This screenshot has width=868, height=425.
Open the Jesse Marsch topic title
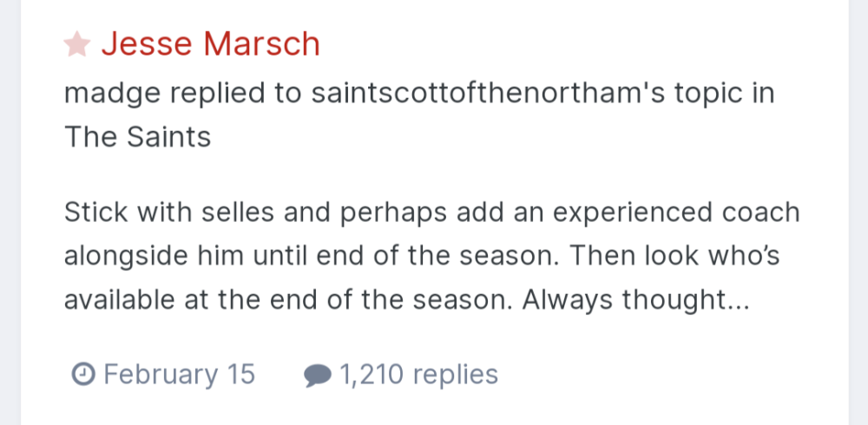(x=210, y=43)
